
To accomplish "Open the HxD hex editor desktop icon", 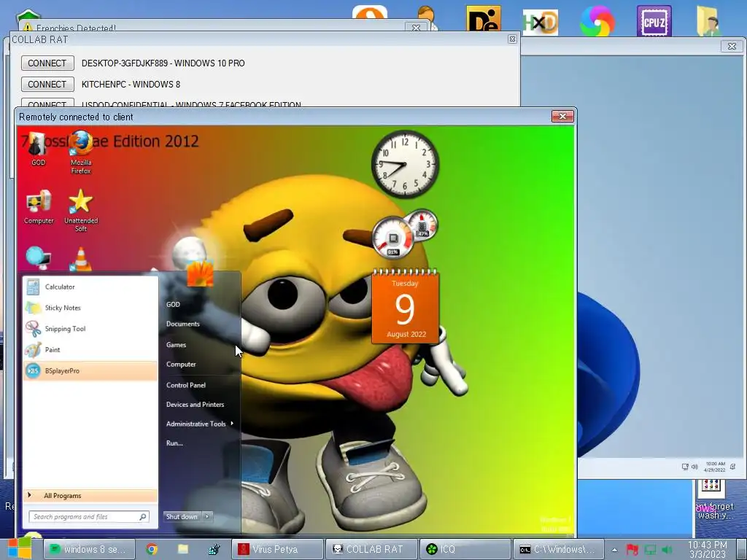I will click(541, 23).
